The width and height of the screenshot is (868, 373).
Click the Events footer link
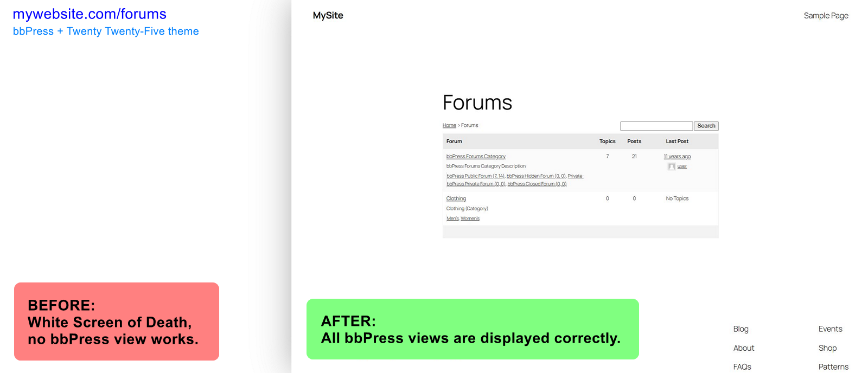[830, 329]
